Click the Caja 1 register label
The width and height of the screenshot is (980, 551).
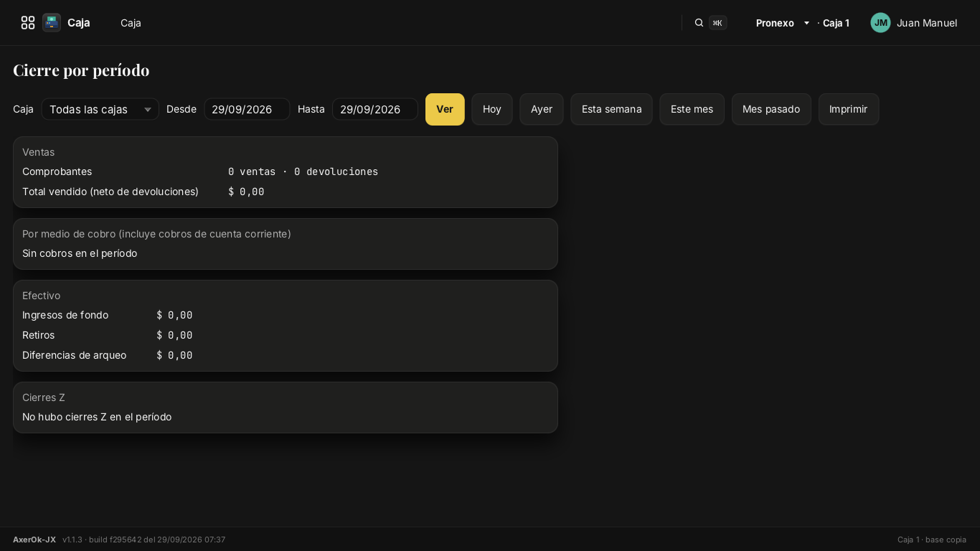[836, 23]
